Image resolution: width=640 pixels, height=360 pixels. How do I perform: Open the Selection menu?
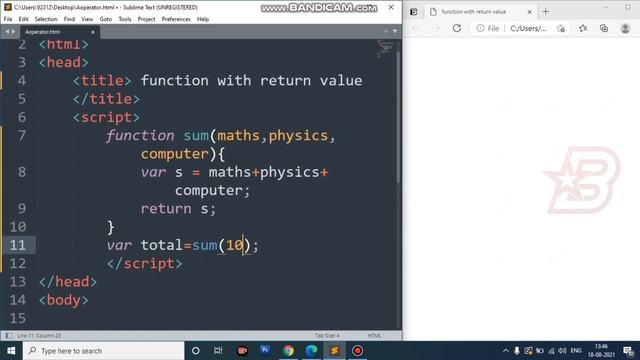click(x=46, y=19)
